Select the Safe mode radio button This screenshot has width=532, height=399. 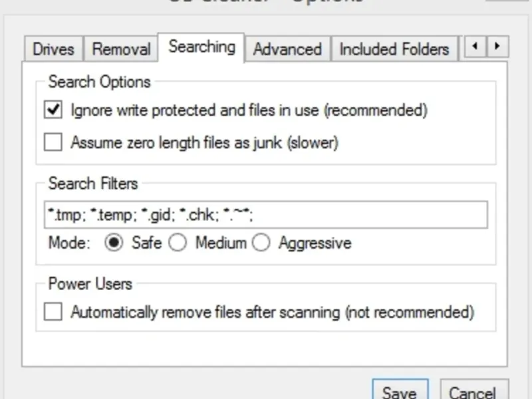114,243
